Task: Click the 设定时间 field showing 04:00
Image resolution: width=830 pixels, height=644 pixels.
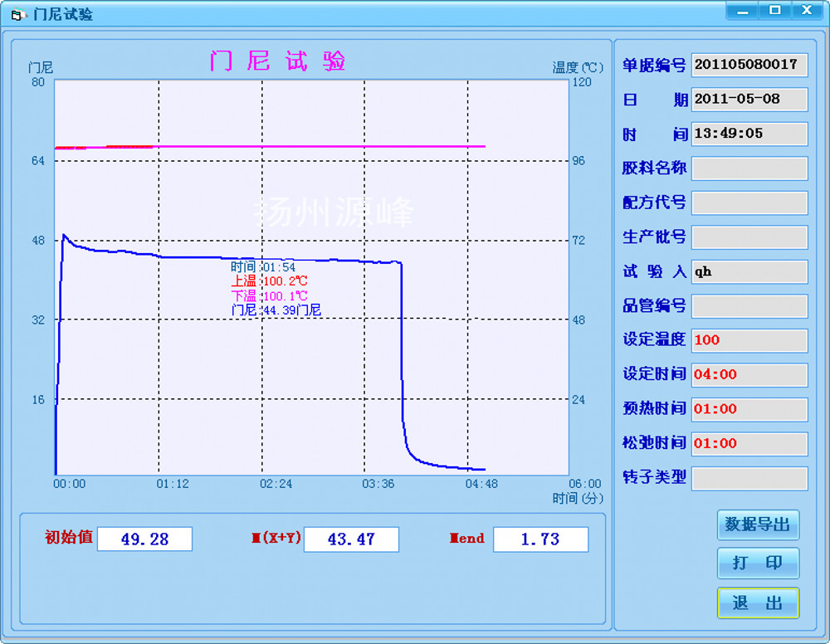Action: click(x=749, y=374)
